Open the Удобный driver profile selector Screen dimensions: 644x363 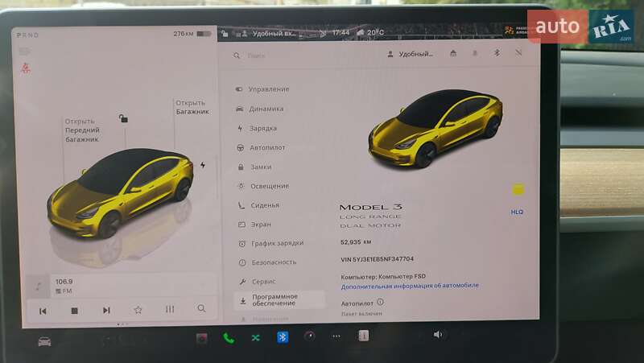pyautogui.click(x=411, y=54)
